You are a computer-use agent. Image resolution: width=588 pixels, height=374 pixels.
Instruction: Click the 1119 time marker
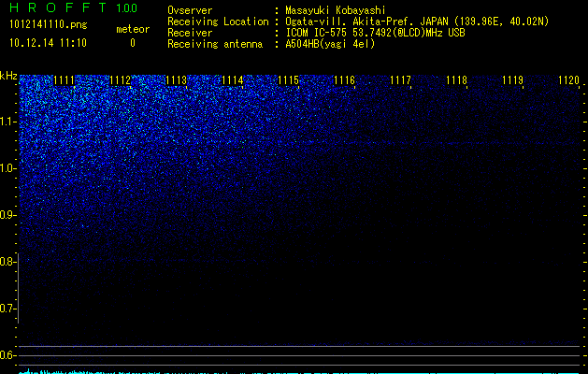(x=512, y=80)
